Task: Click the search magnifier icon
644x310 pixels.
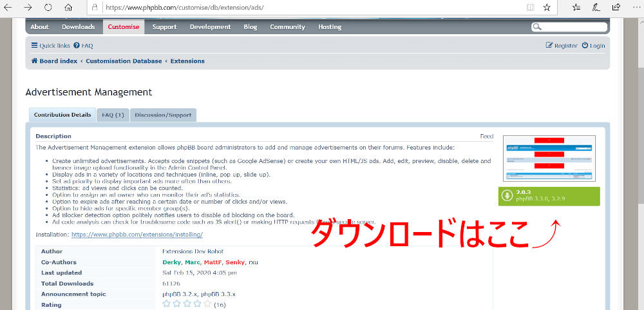Action: click(536, 27)
